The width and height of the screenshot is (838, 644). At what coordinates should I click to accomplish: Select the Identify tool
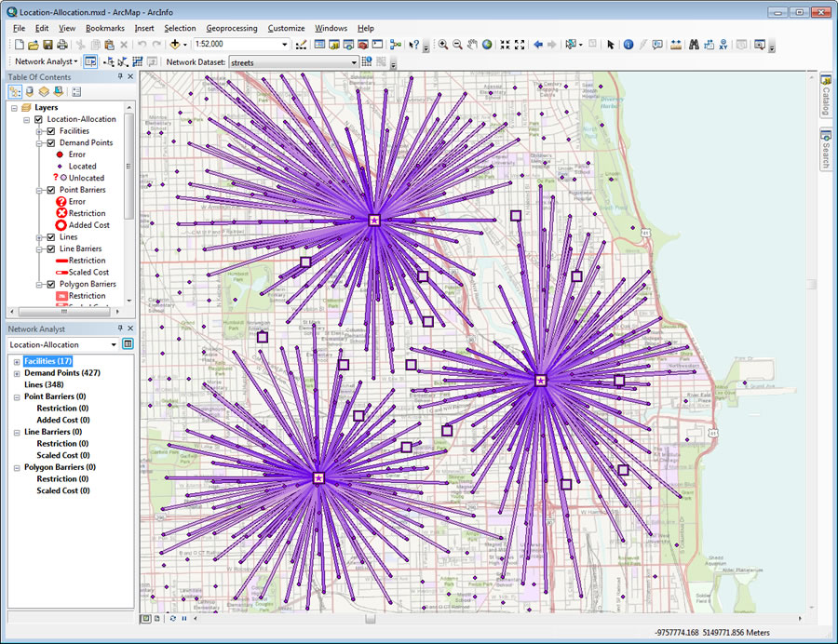pyautogui.click(x=628, y=45)
